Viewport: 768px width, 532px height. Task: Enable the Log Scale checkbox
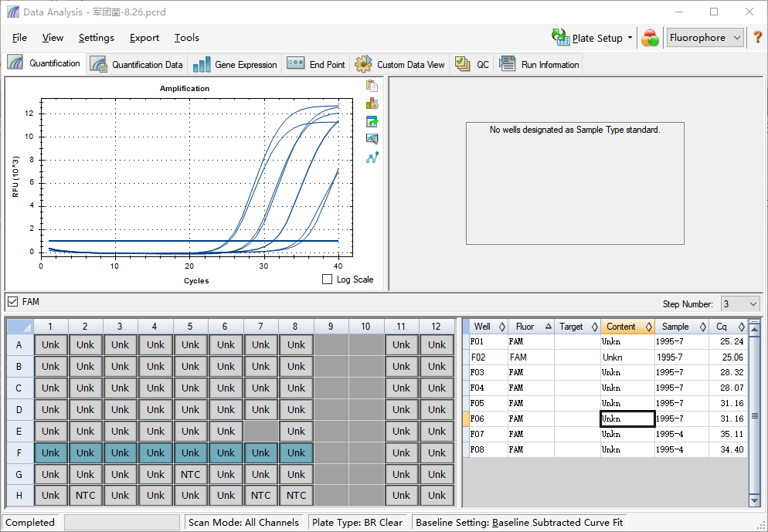pos(327,280)
